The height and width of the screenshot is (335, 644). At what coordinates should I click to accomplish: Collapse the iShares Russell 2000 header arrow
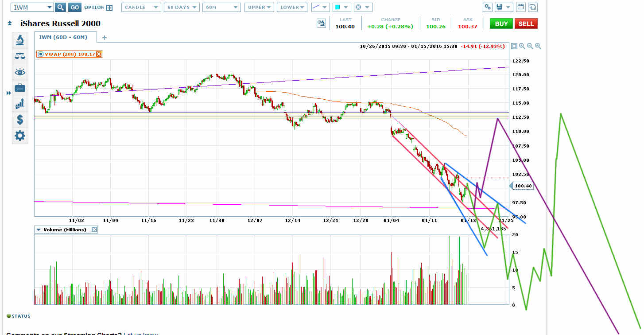coord(10,23)
